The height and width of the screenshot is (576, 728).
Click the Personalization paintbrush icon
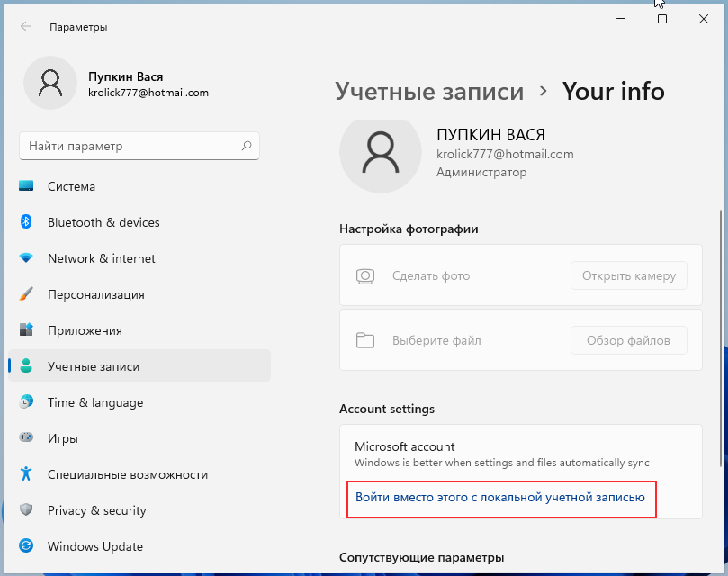click(27, 294)
